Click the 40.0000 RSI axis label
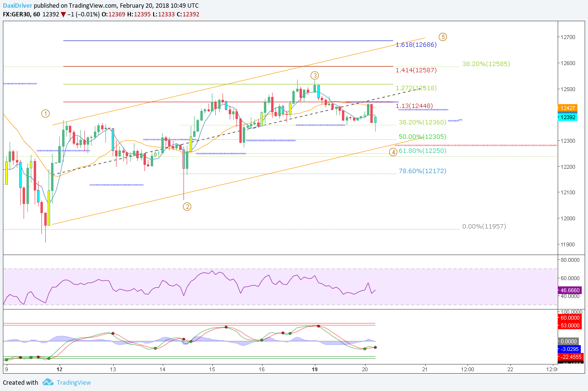 [x=570, y=296]
